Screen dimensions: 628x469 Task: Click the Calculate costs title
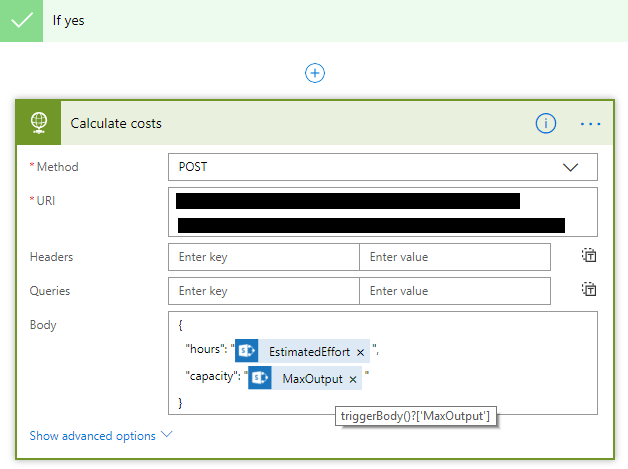116,123
